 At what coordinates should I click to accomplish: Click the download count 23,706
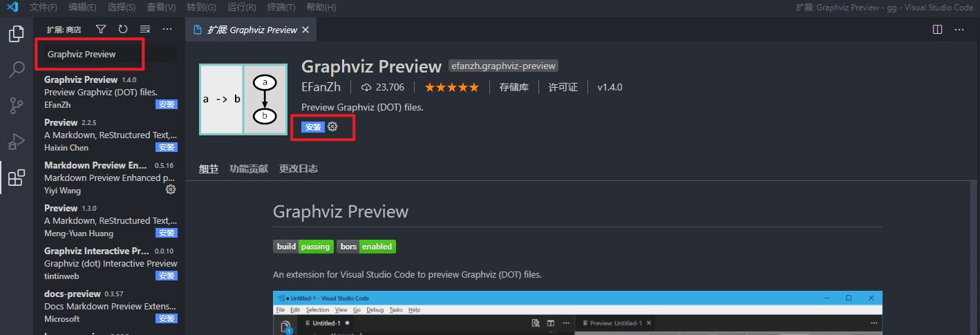(x=382, y=87)
